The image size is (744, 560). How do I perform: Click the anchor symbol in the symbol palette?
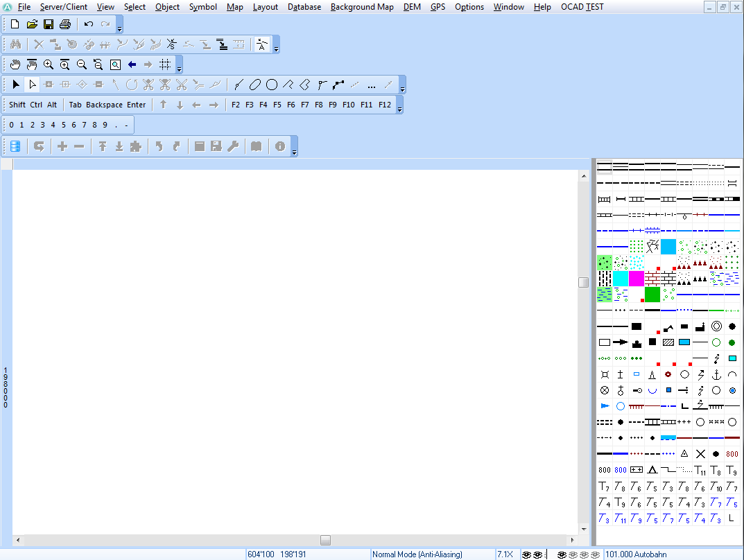(716, 374)
